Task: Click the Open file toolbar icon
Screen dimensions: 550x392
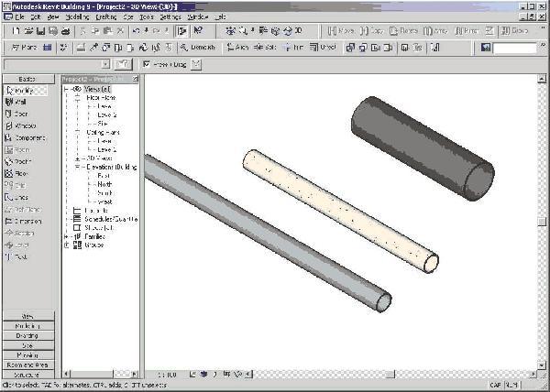Action: (x=28, y=31)
